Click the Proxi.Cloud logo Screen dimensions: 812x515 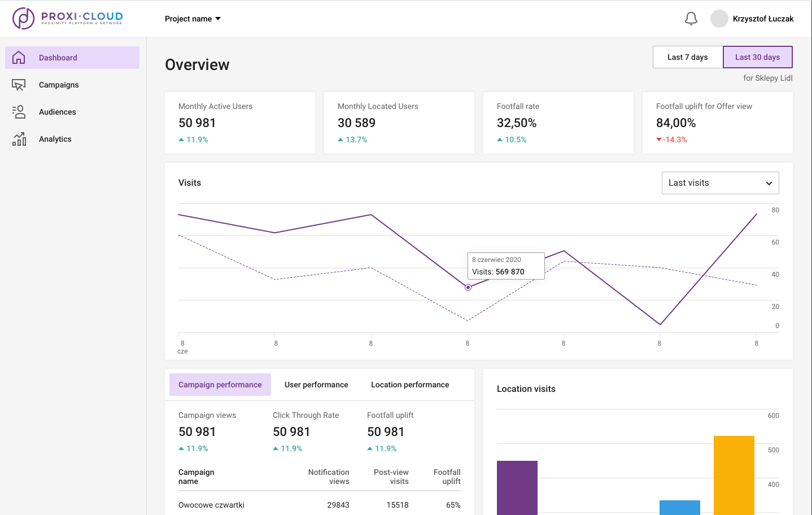pos(68,18)
